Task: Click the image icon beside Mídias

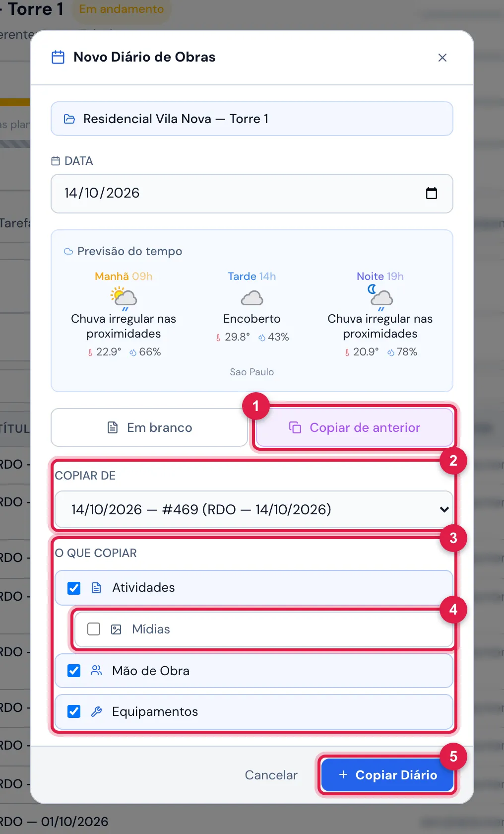Action: click(116, 629)
